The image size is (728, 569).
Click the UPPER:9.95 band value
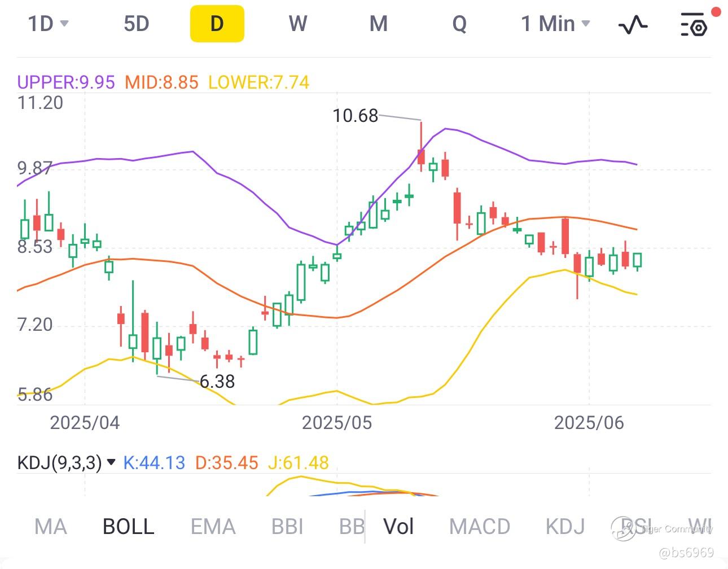(66, 82)
